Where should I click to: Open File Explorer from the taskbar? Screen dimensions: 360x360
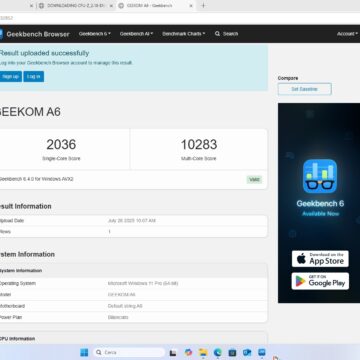203,352
